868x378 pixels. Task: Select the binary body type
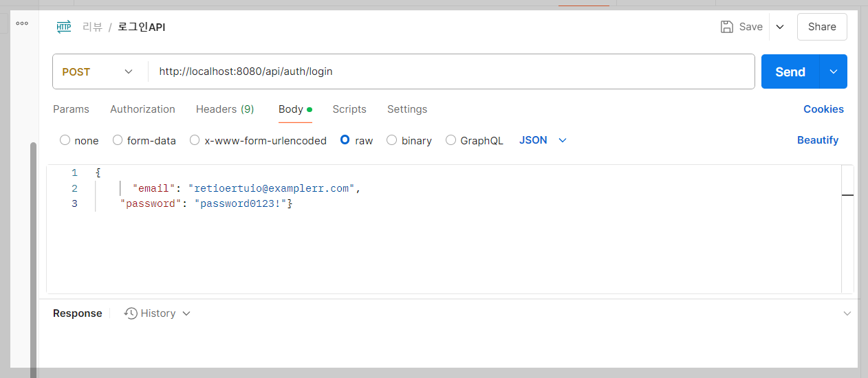coord(391,140)
